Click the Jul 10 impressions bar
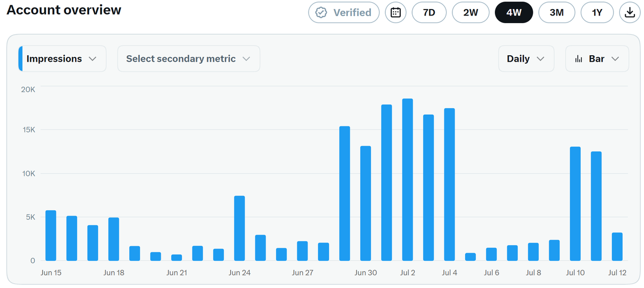 pyautogui.click(x=575, y=204)
